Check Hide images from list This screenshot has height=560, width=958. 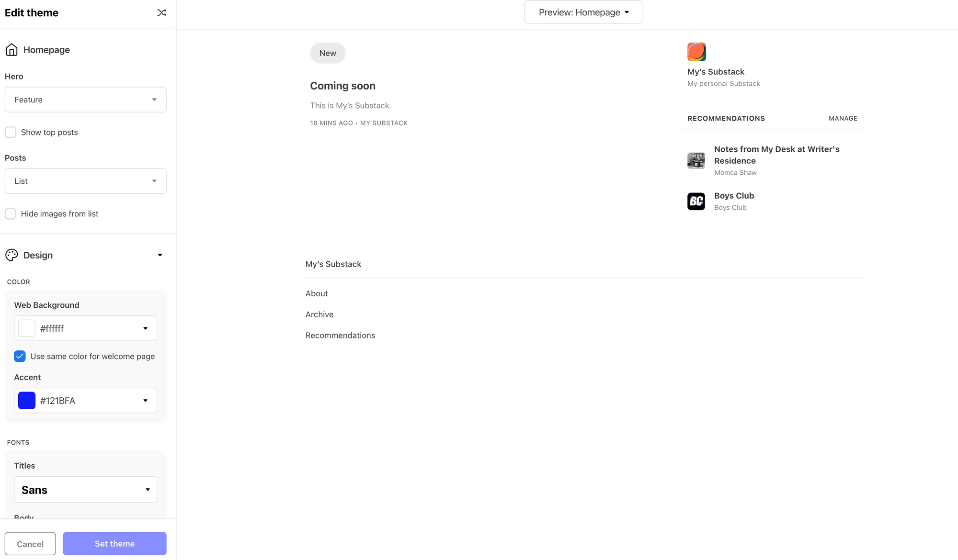tap(11, 213)
